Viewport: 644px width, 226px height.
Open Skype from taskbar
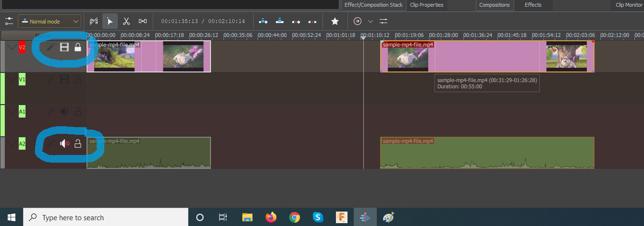318,217
